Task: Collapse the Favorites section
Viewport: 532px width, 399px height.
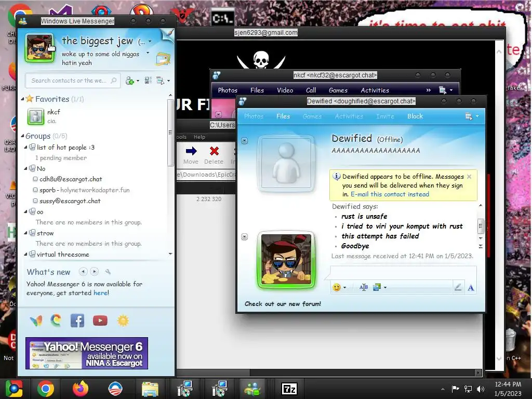Action: point(22,99)
